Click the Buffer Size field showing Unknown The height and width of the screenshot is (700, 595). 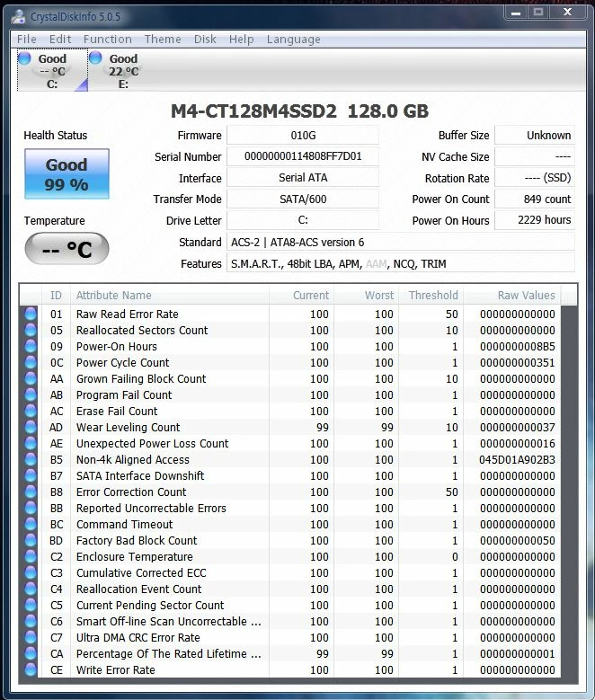[x=534, y=136]
